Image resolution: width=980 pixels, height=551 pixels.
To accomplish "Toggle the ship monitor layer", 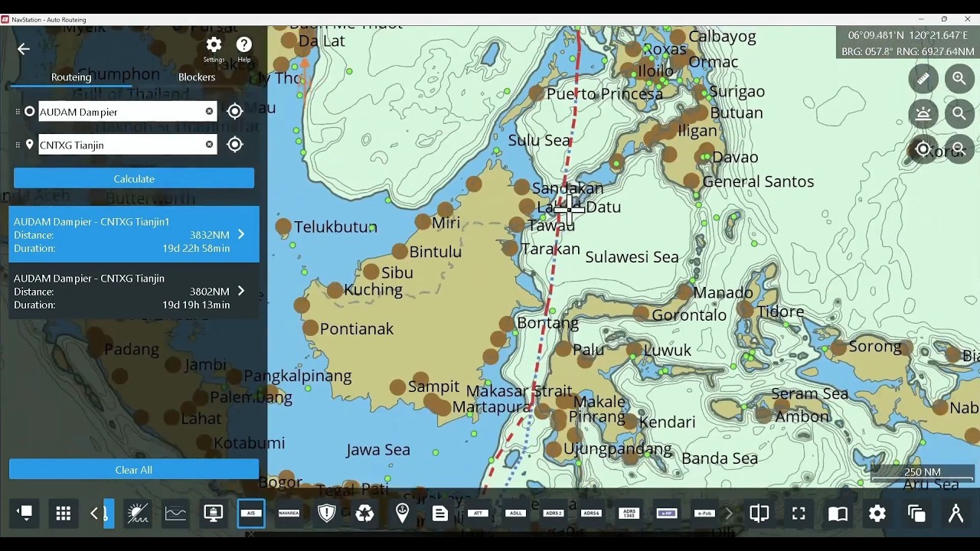I will coord(214,514).
